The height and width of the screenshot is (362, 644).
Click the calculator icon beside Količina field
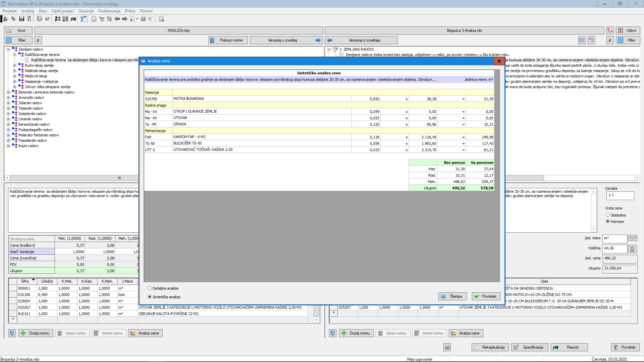[632, 249]
